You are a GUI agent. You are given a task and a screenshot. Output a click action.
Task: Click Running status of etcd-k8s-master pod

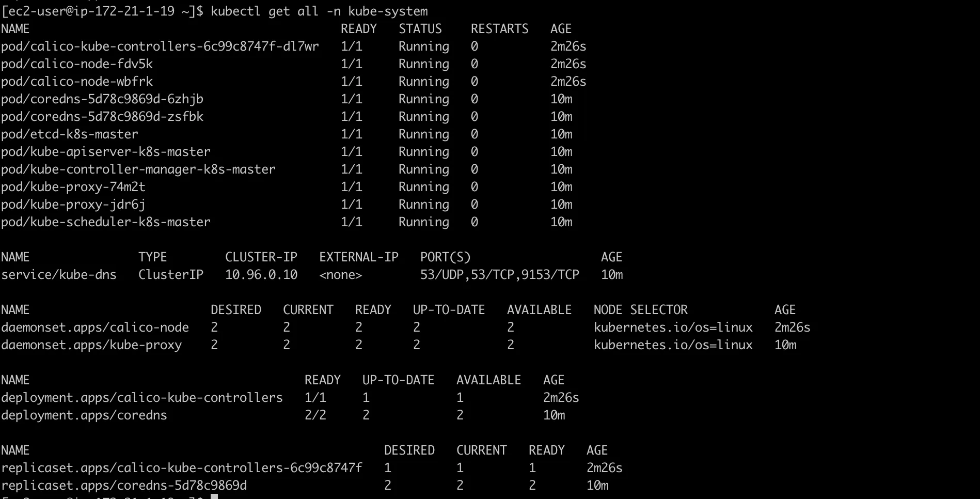(424, 134)
